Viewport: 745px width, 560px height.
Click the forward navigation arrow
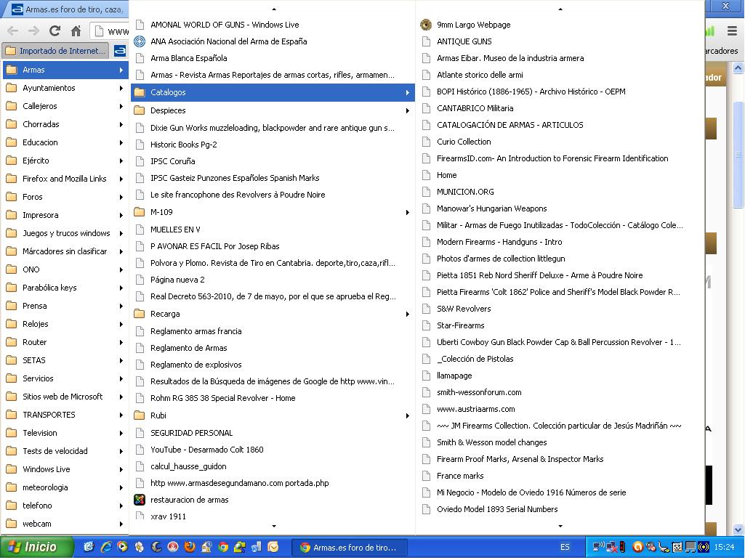click(x=33, y=31)
